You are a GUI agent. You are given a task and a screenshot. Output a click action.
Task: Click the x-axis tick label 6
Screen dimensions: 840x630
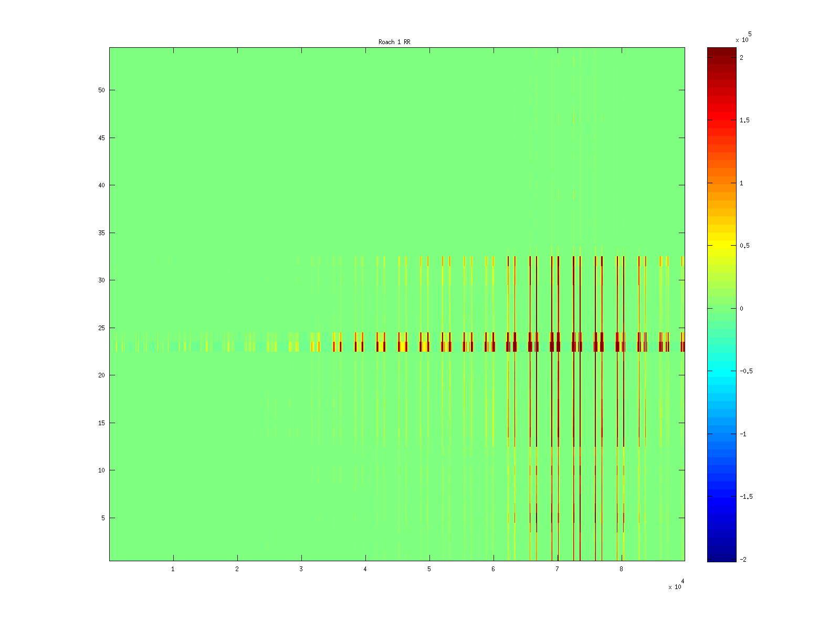493,569
